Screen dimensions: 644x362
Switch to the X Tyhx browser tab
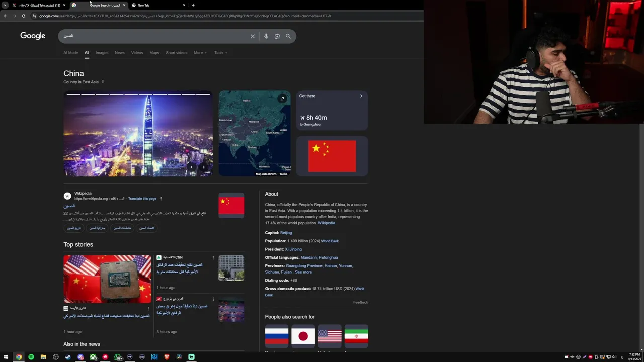pyautogui.click(x=38, y=5)
